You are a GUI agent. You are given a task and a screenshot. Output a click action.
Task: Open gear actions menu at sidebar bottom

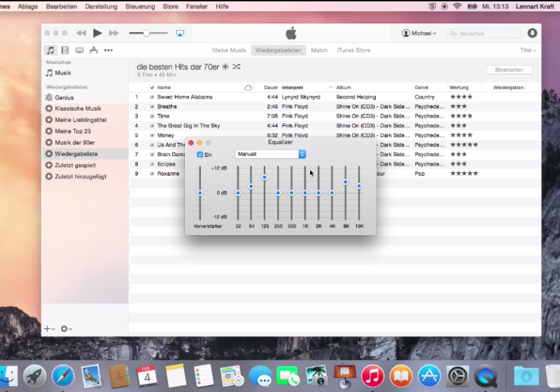[x=66, y=329]
